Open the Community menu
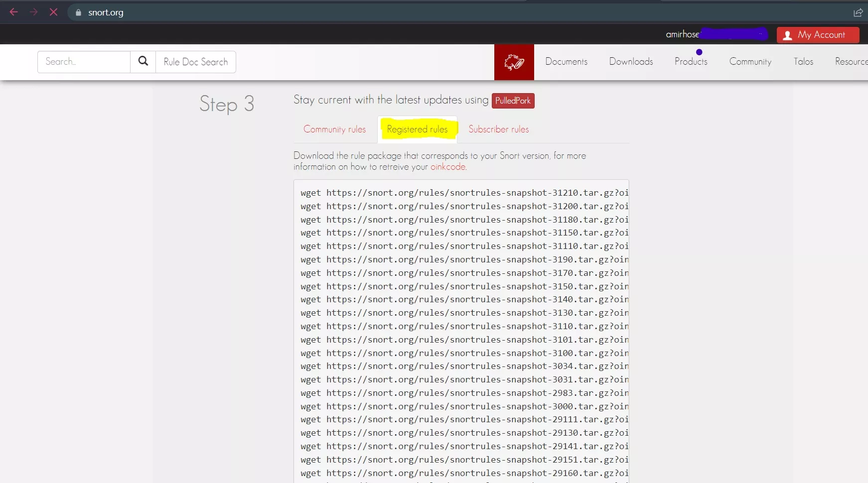This screenshot has width=868, height=483. click(x=750, y=62)
